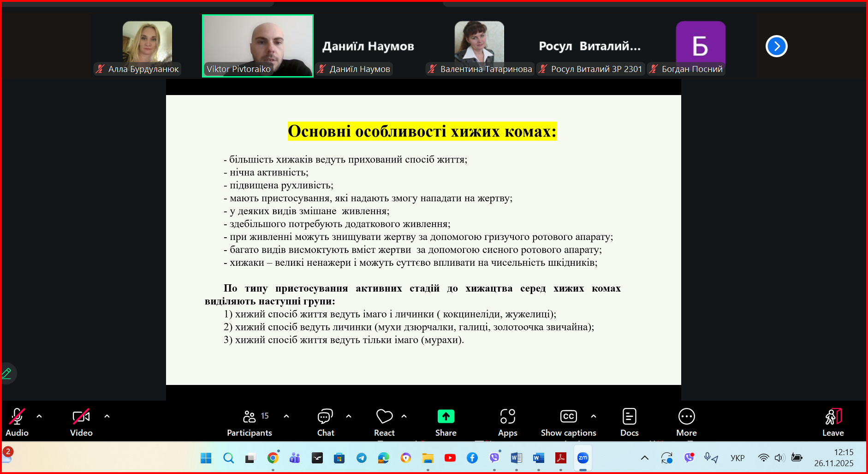Turn on Show captions
This screenshot has width=868, height=474.
(568, 422)
